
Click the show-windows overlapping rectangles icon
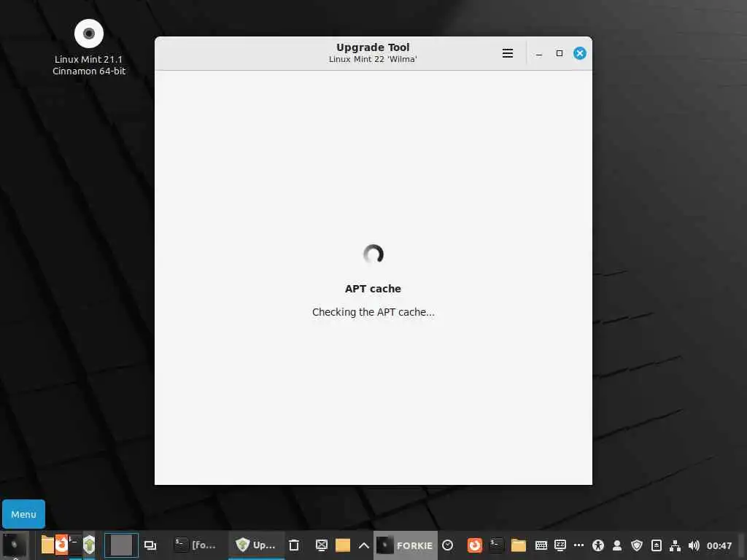(x=150, y=545)
